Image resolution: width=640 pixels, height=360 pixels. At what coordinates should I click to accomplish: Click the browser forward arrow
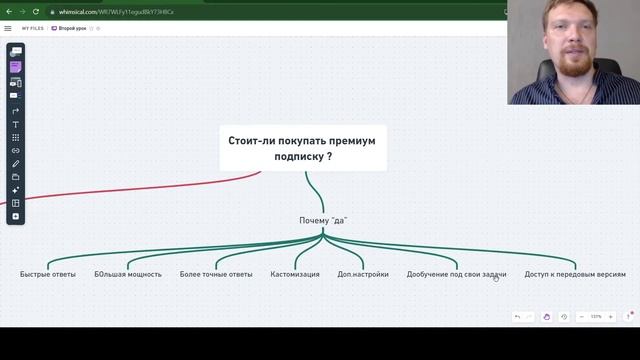point(22,12)
